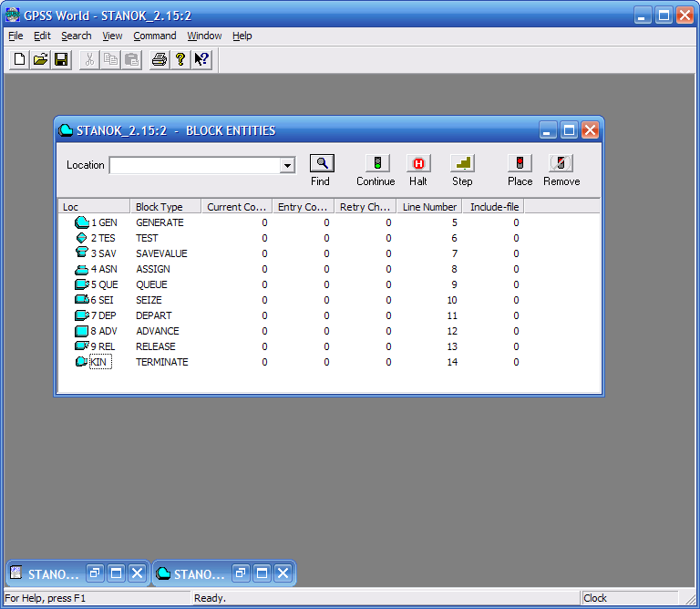Click the Line Number column header

[x=429, y=207]
